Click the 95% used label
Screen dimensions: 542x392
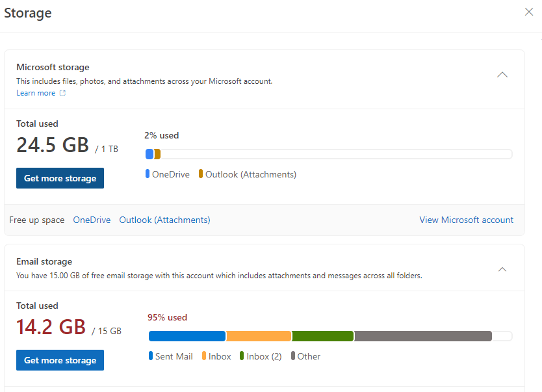(167, 317)
